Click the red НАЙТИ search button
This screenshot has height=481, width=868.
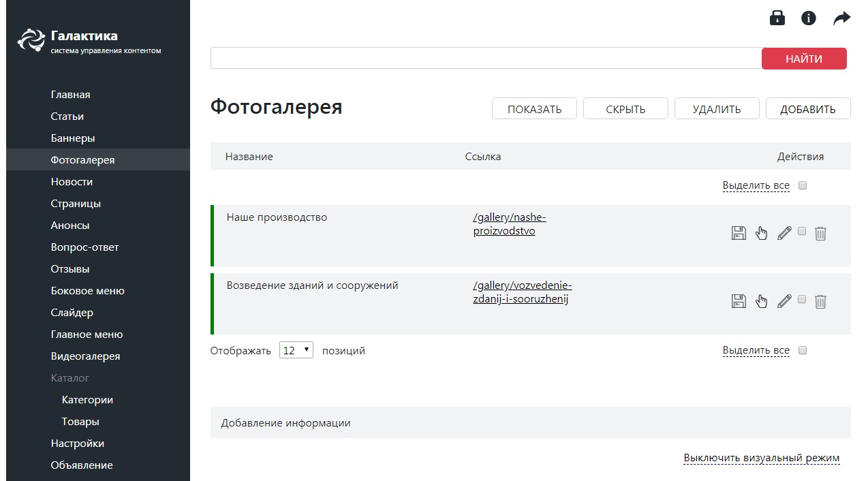coord(804,59)
